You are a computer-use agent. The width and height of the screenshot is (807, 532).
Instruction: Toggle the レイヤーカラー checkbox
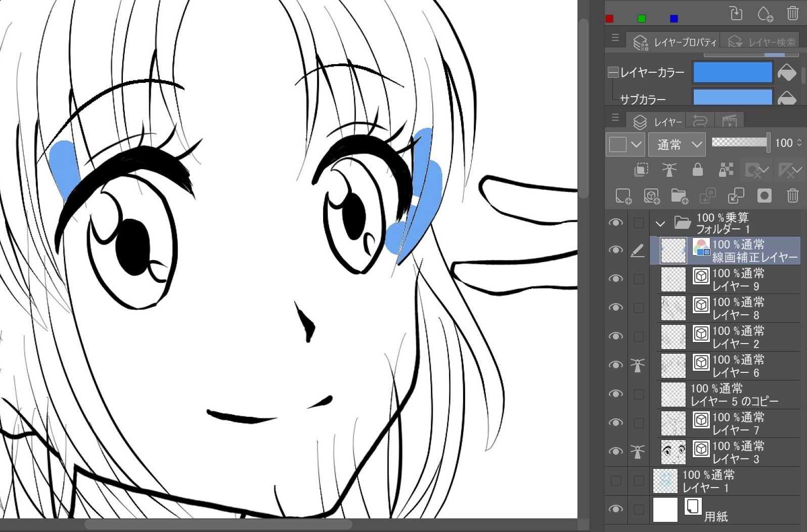point(613,73)
